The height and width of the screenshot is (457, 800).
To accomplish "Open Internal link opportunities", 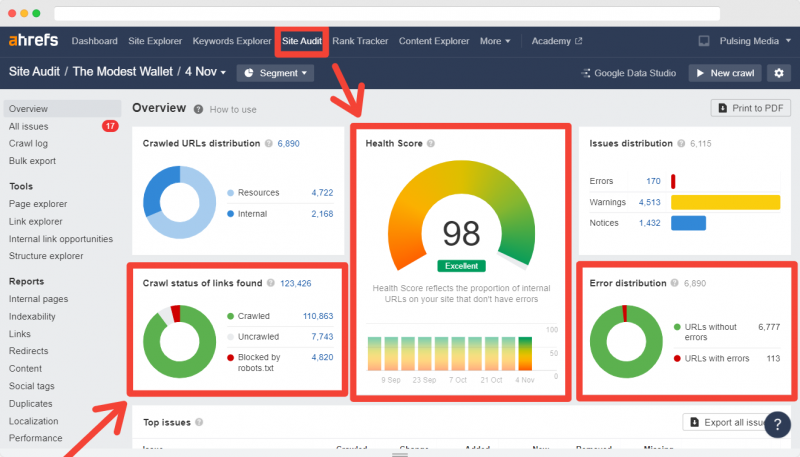I will (61, 239).
